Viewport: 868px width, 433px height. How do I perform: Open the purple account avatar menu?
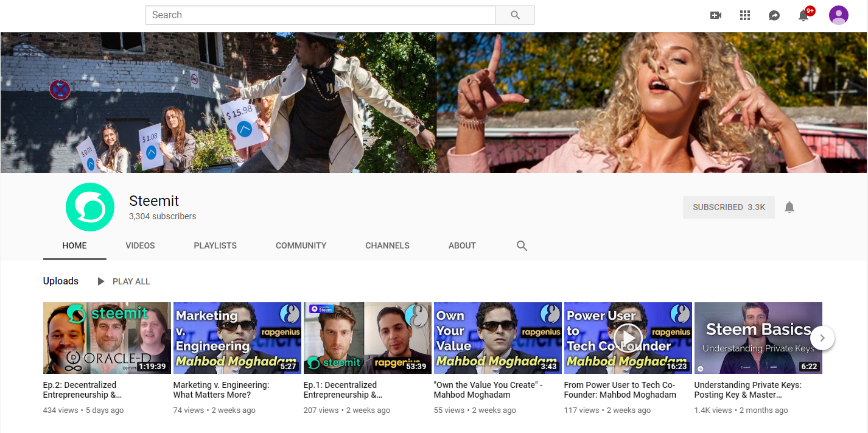[x=839, y=15]
